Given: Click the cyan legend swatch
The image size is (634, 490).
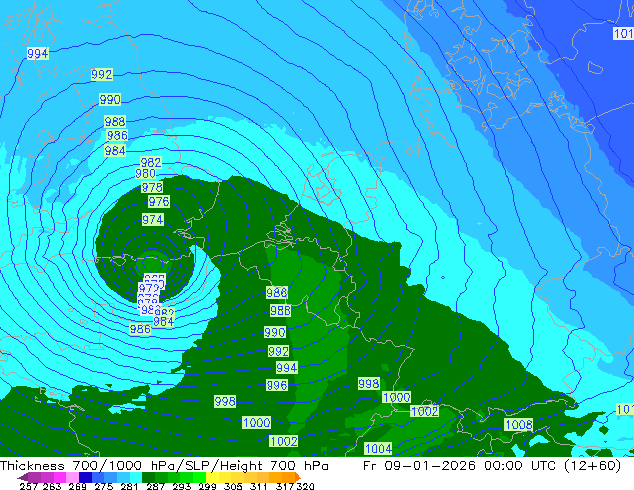Looking at the screenshot, I should click(136, 477).
